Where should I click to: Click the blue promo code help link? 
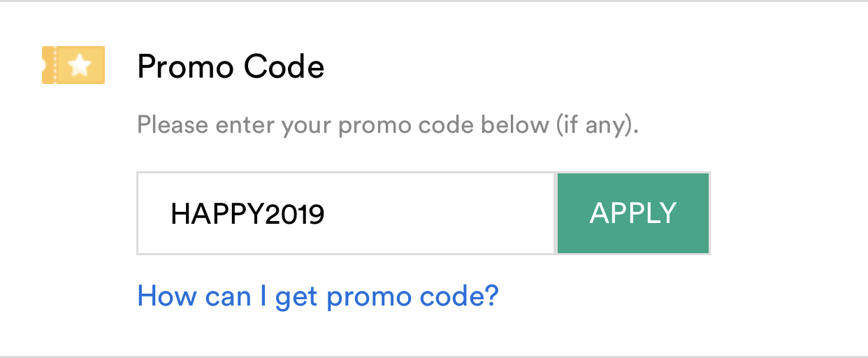tap(318, 296)
